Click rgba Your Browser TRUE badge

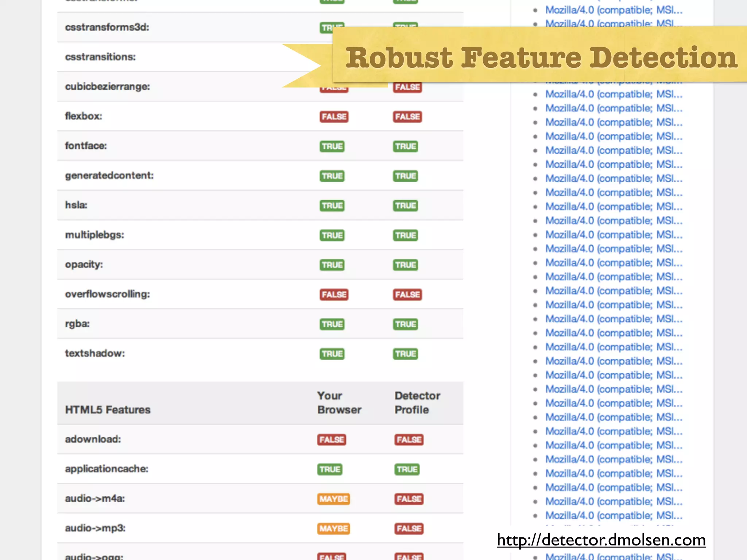[332, 324]
